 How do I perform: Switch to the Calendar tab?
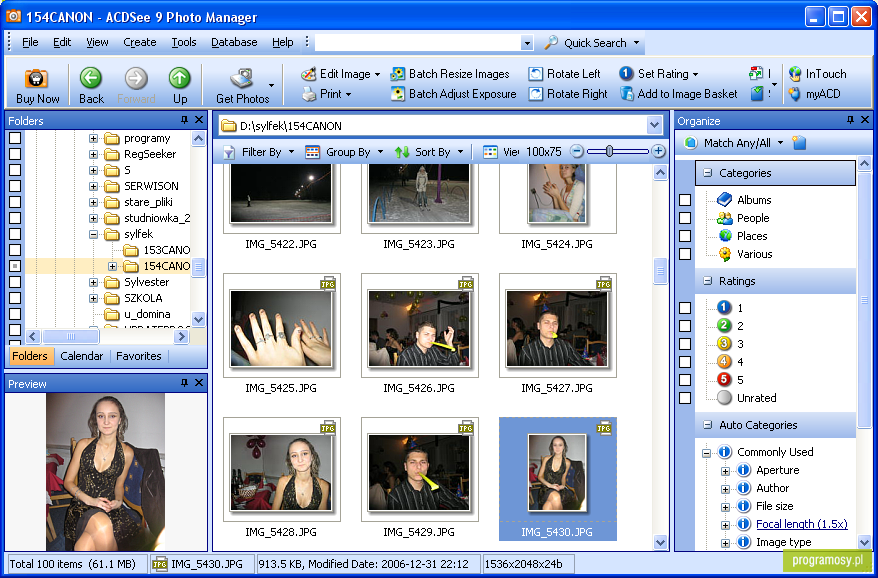click(x=82, y=356)
